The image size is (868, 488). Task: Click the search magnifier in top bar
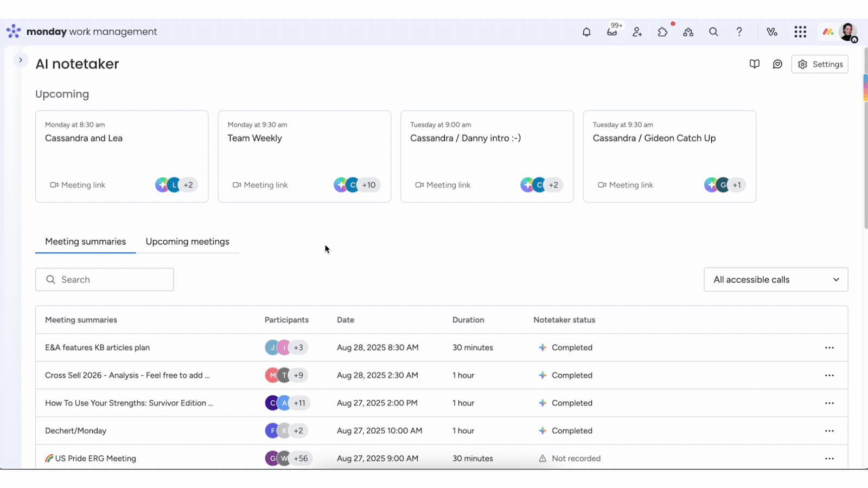tap(713, 32)
